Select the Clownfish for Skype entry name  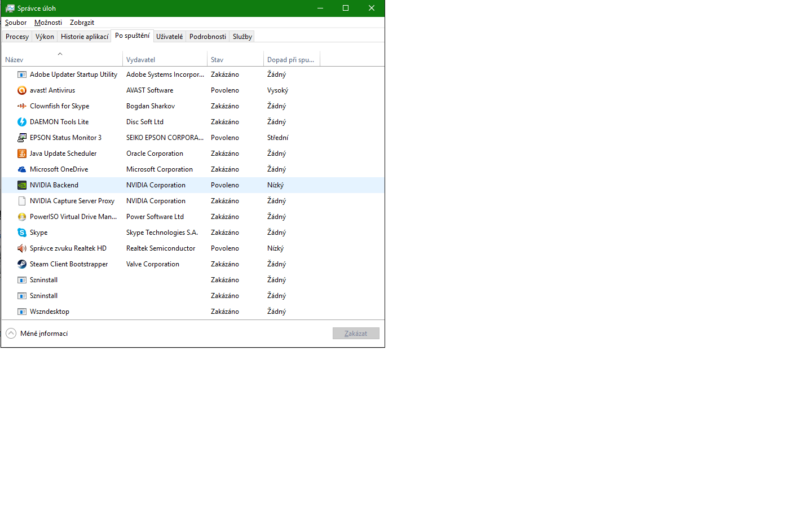pyautogui.click(x=59, y=106)
